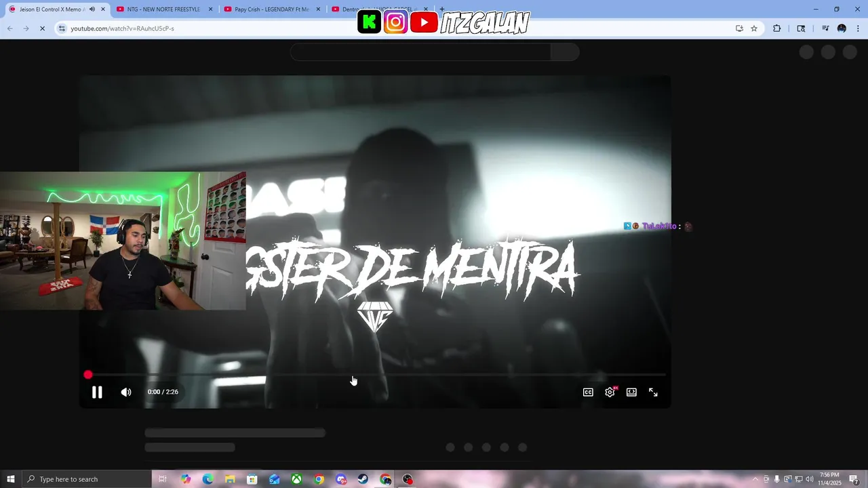Open the browser Extensions puzzle icon
Image resolution: width=868 pixels, height=488 pixels.
coord(776,28)
